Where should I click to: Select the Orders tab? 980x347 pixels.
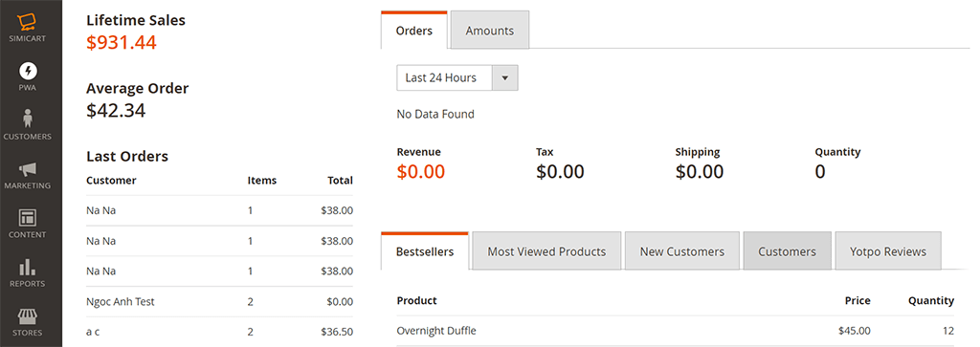(x=414, y=30)
